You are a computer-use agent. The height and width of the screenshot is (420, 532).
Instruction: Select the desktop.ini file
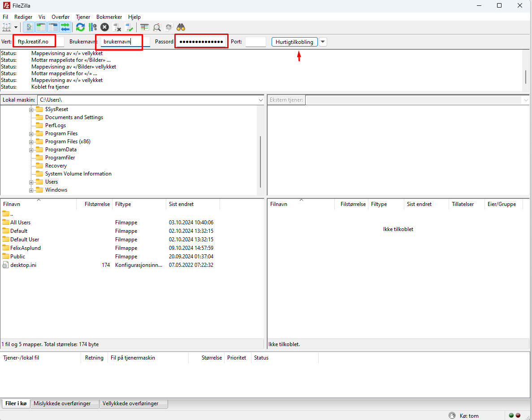(23, 265)
